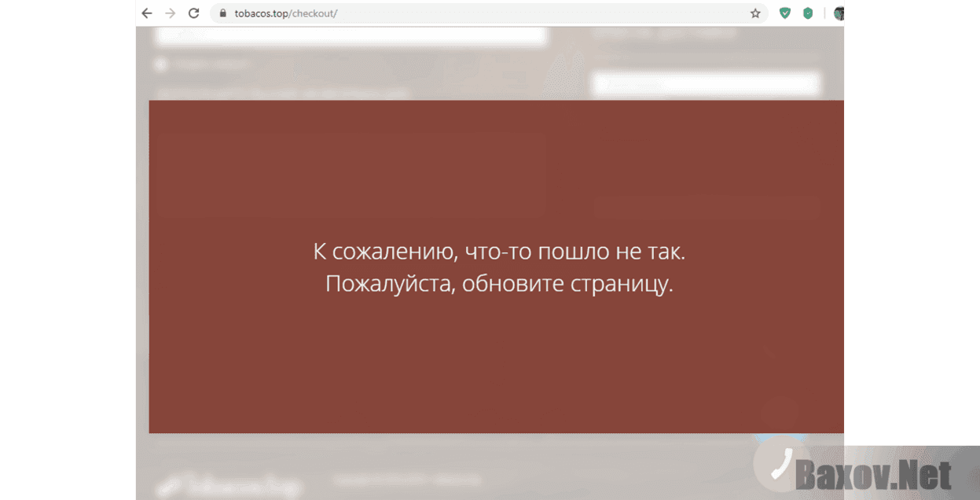Open the browser profile avatar
The height and width of the screenshot is (500, 980).
tap(839, 13)
